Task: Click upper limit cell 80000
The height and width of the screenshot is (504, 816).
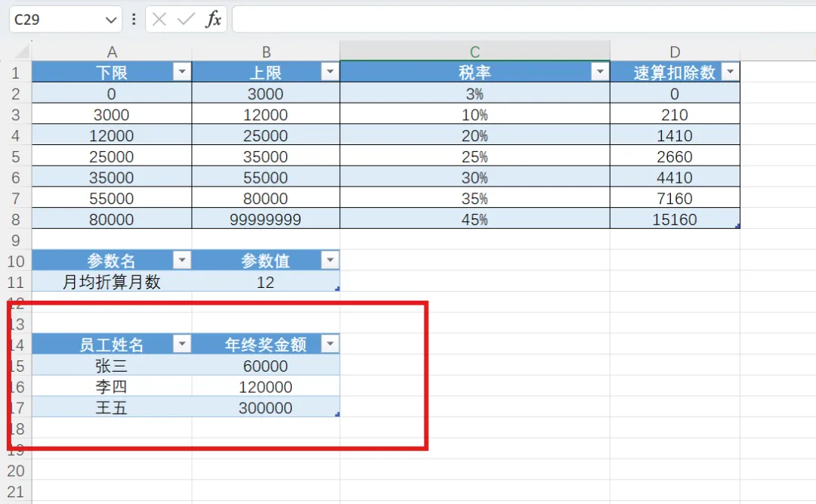Action: click(265, 198)
